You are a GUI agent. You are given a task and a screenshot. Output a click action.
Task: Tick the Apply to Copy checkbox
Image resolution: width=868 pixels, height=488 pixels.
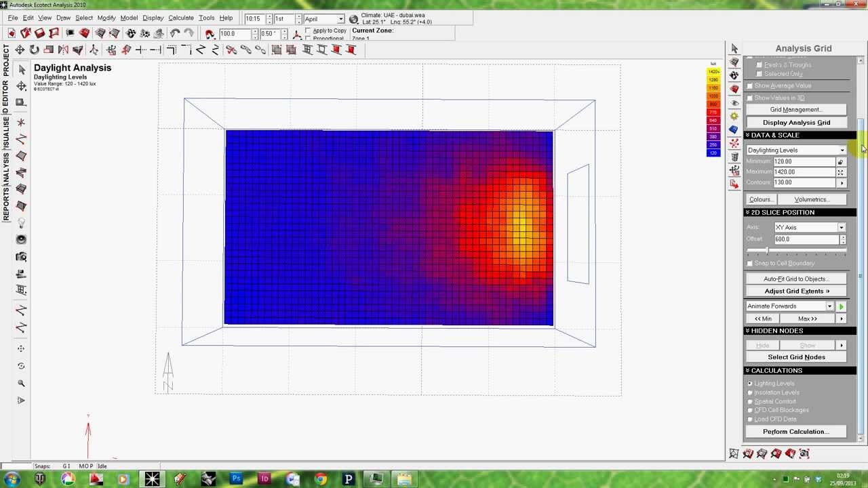coord(309,31)
